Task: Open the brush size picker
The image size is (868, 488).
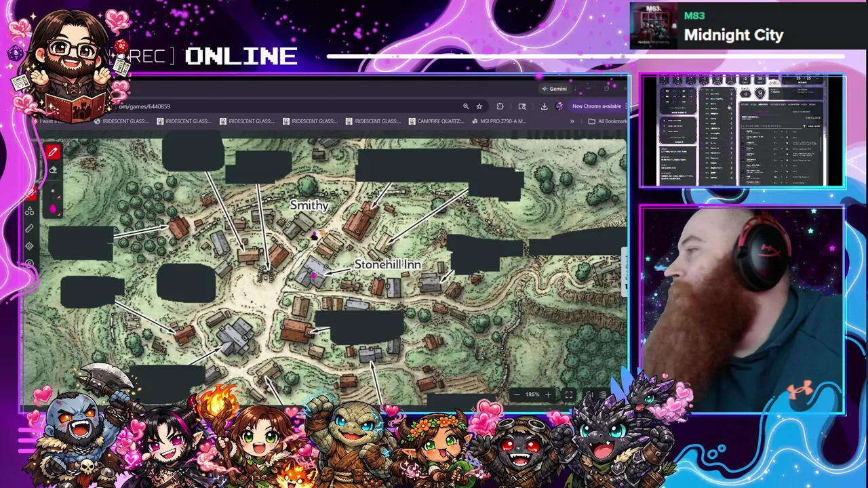Action: (53, 191)
